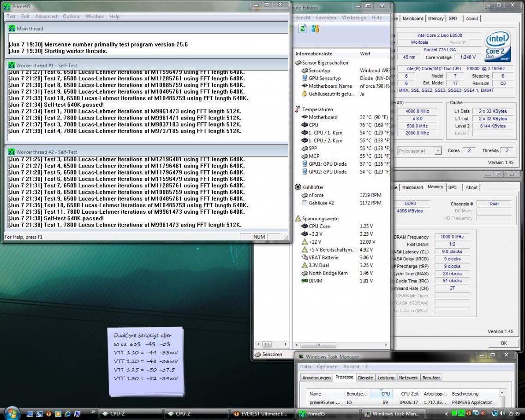This screenshot has width=525, height=420.
Task: Launch Internet Explorer from quick launch
Action: (x=67, y=414)
